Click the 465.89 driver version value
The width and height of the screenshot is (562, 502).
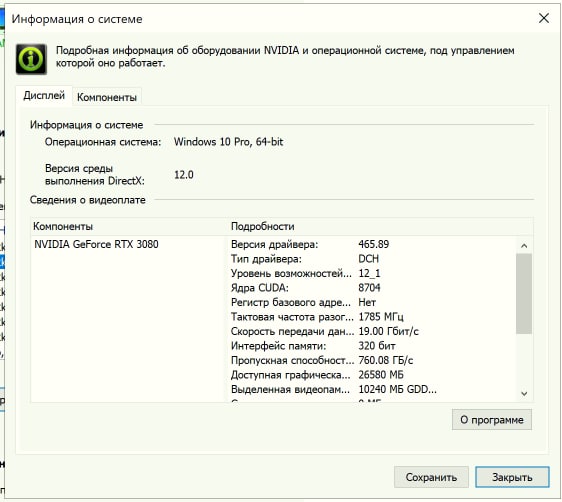coord(373,244)
